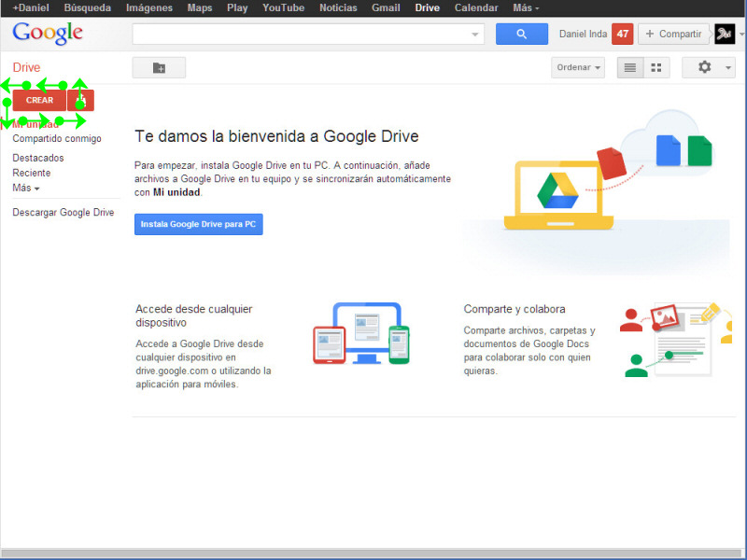
Task: Open Imágenes in top navigation
Action: (x=149, y=8)
